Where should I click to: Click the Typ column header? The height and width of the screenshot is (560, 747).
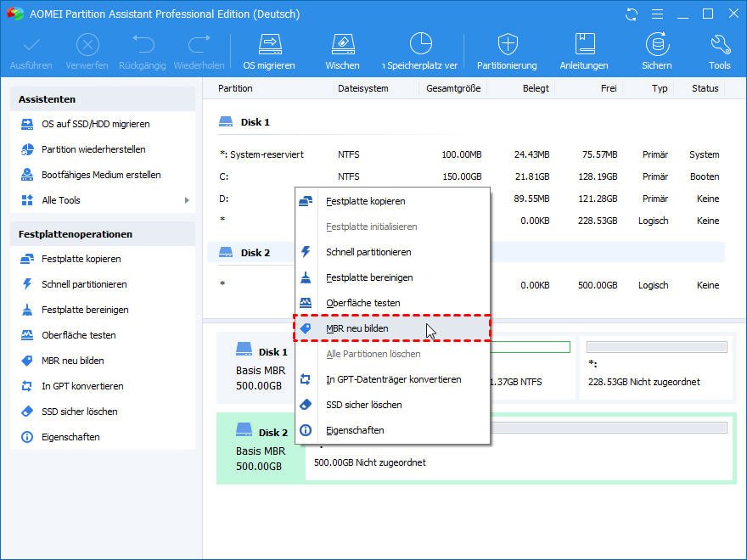click(x=660, y=88)
